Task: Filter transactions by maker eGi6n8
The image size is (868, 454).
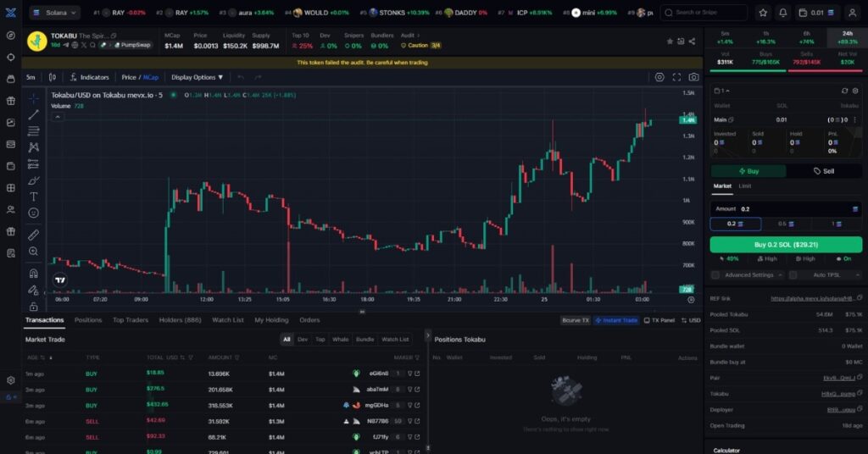Action: coord(409,374)
